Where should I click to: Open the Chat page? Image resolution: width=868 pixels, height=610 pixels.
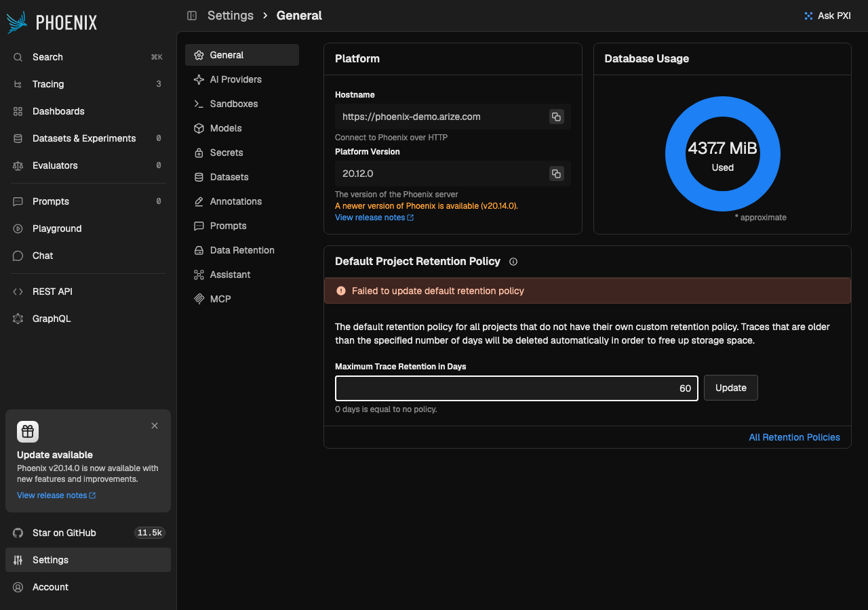pos(88,256)
